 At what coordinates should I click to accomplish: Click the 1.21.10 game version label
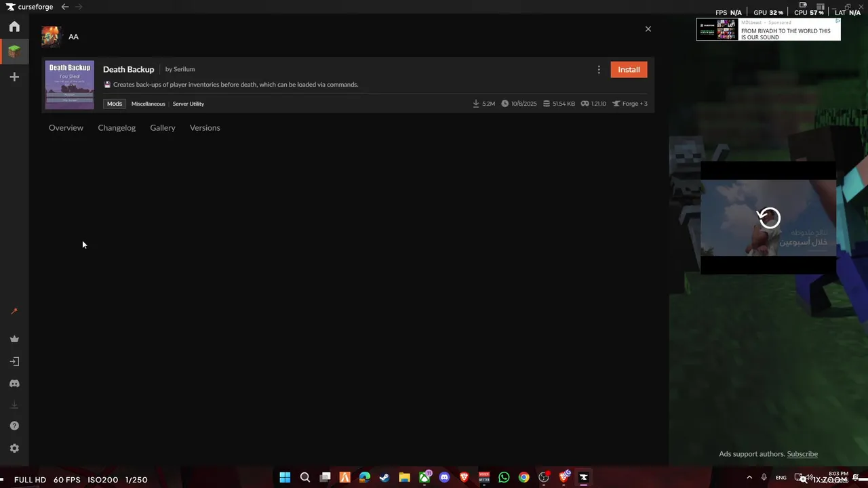pos(593,104)
